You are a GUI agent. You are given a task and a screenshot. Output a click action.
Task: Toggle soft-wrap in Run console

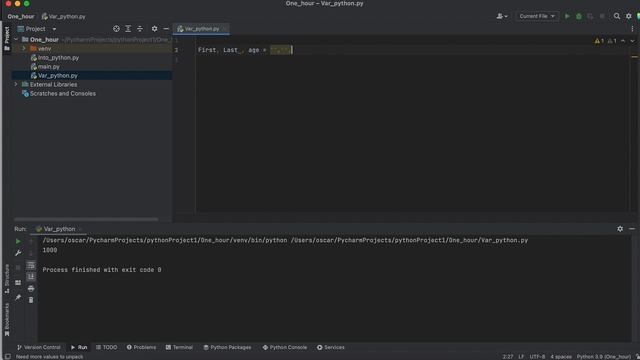click(31, 265)
